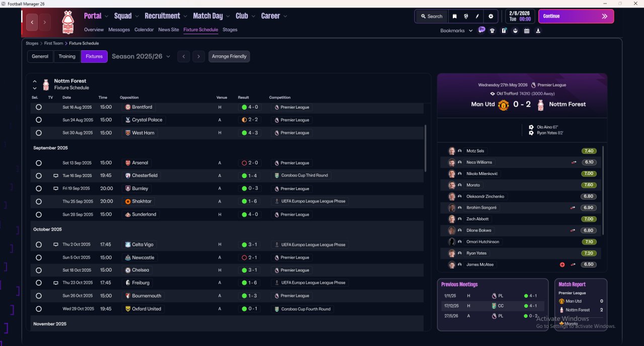The image size is (644, 346).
Task: Go to the previous season with the left arrow
Action: click(x=184, y=56)
